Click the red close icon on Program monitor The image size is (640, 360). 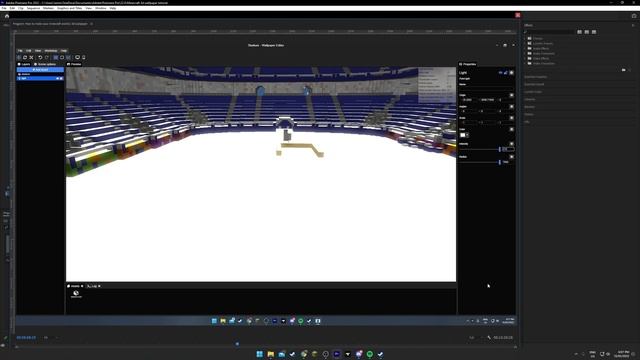(x=518, y=15)
